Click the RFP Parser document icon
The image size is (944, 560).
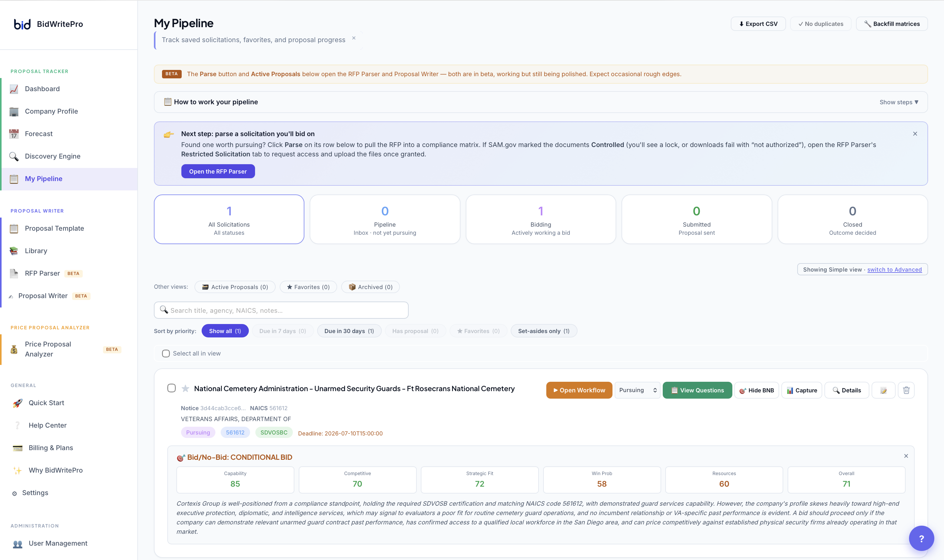[14, 273]
